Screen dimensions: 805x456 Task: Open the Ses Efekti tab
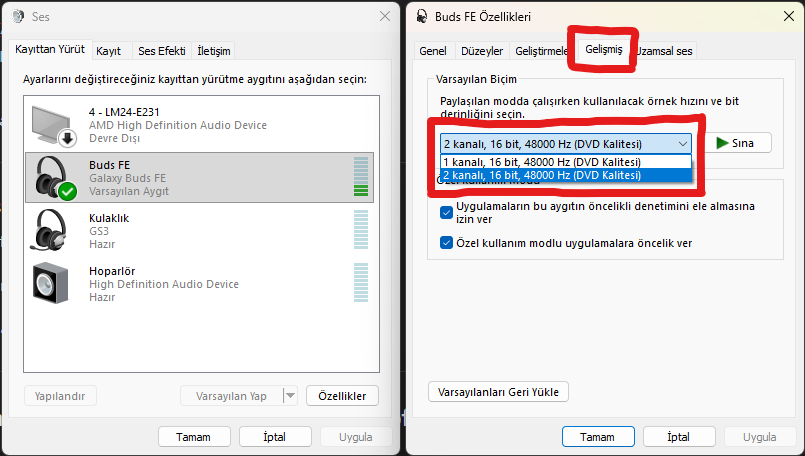point(162,51)
